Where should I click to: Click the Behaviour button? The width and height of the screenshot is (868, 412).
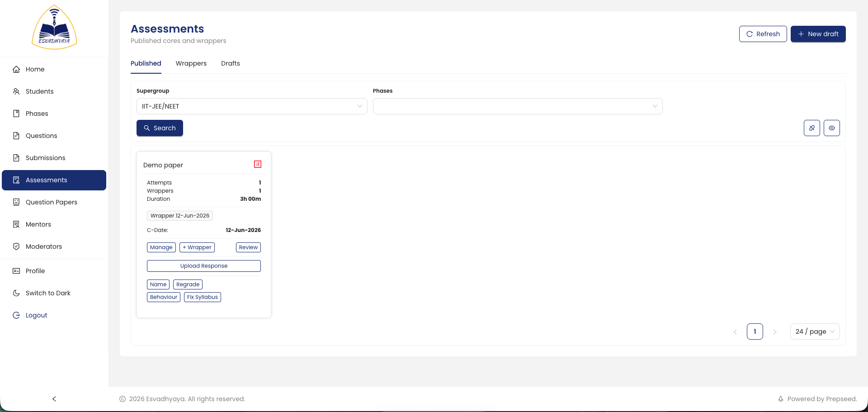(164, 297)
